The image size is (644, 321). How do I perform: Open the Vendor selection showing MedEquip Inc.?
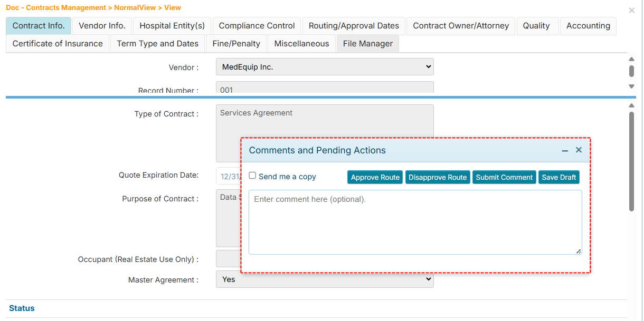[325, 66]
